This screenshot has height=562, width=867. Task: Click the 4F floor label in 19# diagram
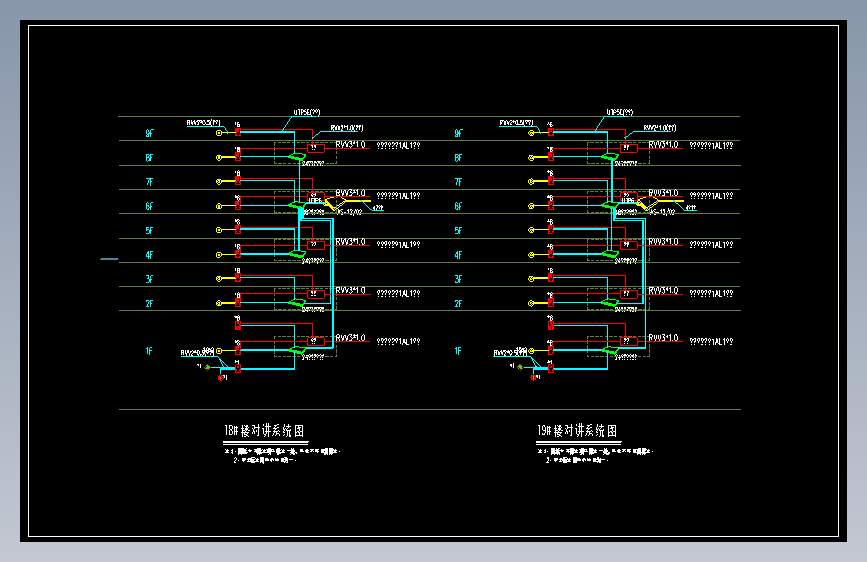(x=458, y=255)
